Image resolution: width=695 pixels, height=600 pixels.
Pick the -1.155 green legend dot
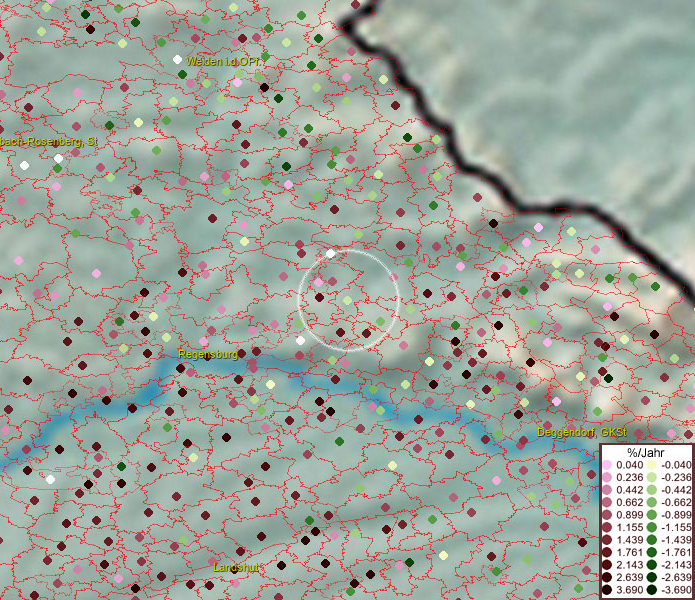click(651, 528)
